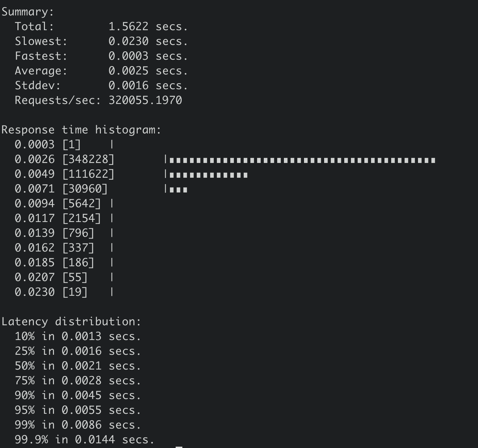The width and height of the screenshot is (478, 448).
Task: Click the 50% in 0.0021 secs line
Action: (78, 366)
